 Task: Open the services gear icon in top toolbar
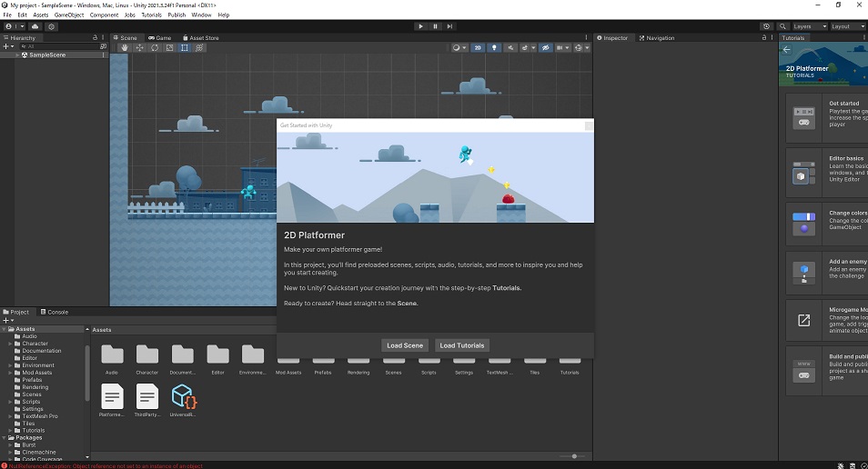[52, 26]
